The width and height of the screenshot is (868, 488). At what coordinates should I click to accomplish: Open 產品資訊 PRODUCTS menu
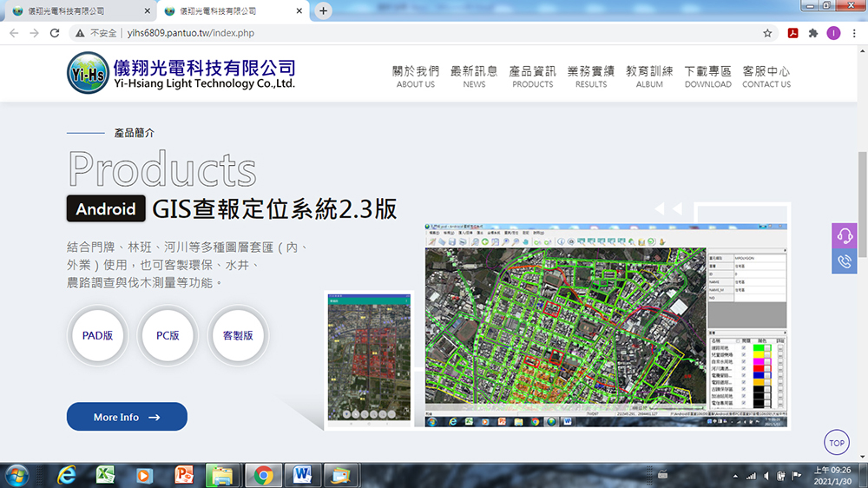(533, 76)
